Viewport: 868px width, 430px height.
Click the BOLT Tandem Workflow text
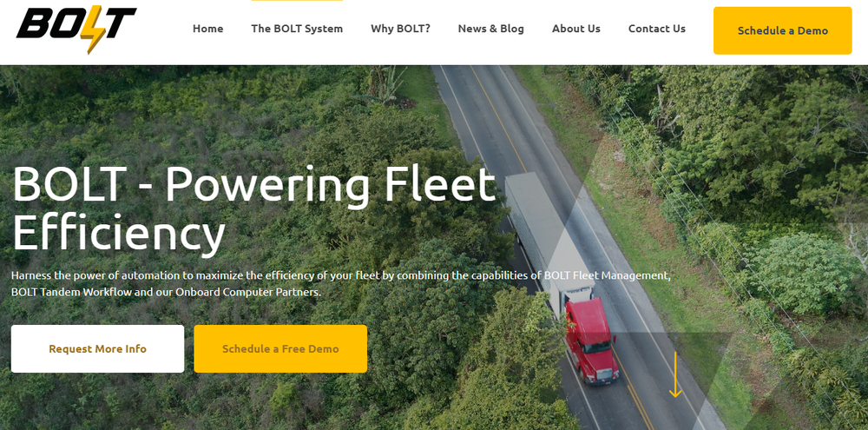(x=71, y=292)
